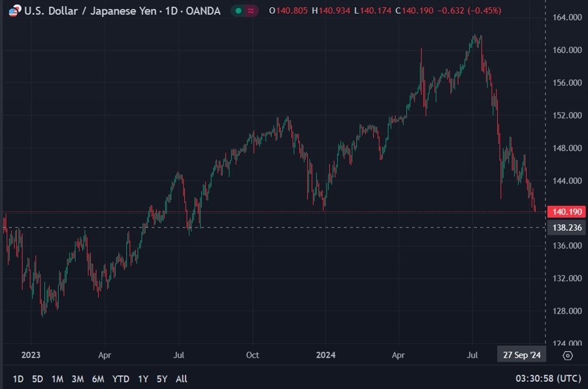The height and width of the screenshot is (389, 588).
Task: Click the 27 Sep '24 date marker
Action: 521,355
